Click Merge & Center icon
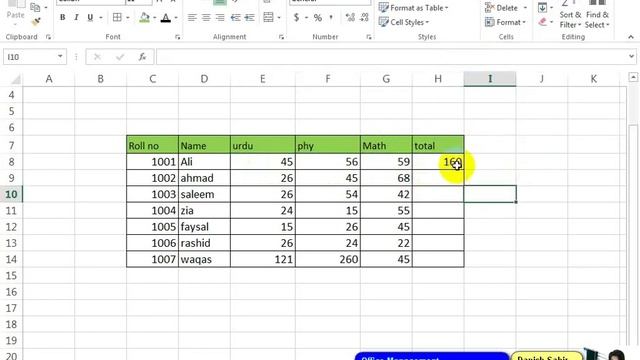This screenshot has height=360, width=640. coord(268,18)
